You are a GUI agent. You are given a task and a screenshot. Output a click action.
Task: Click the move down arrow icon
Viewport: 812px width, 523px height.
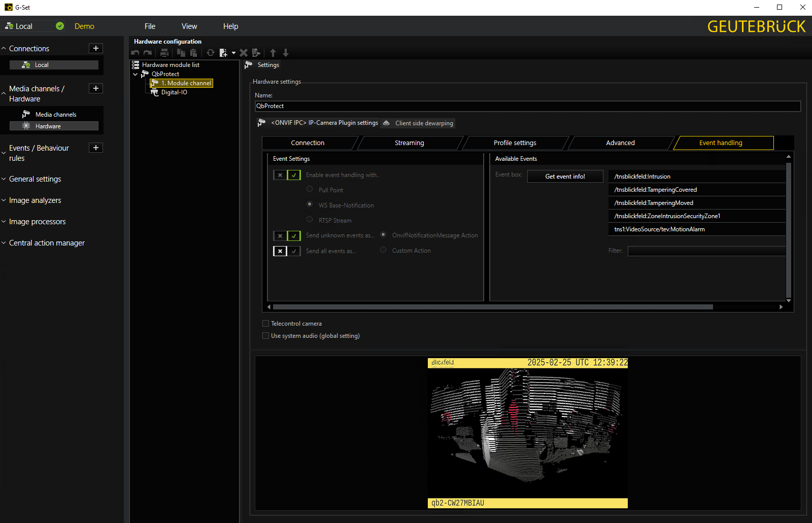[x=286, y=53]
